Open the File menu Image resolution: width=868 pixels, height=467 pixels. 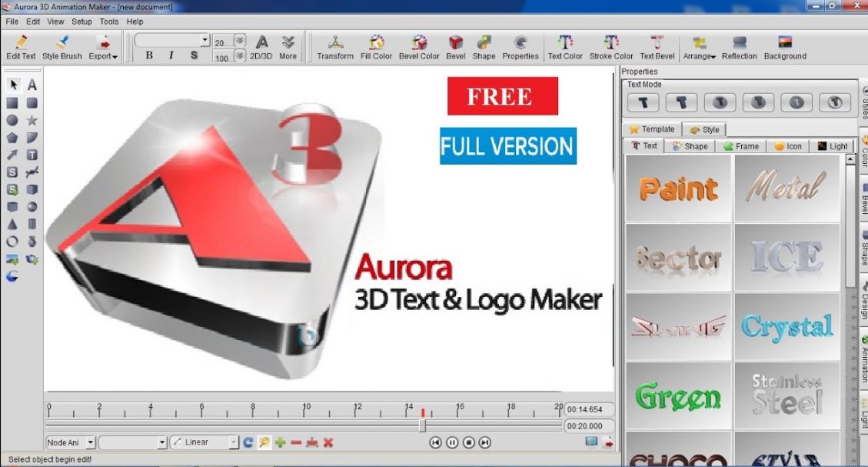coord(12,22)
